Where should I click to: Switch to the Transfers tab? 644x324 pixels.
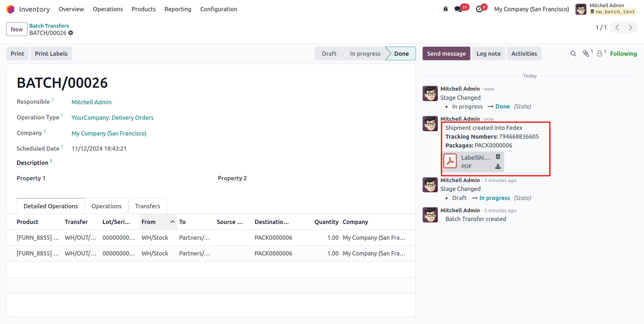(147, 206)
